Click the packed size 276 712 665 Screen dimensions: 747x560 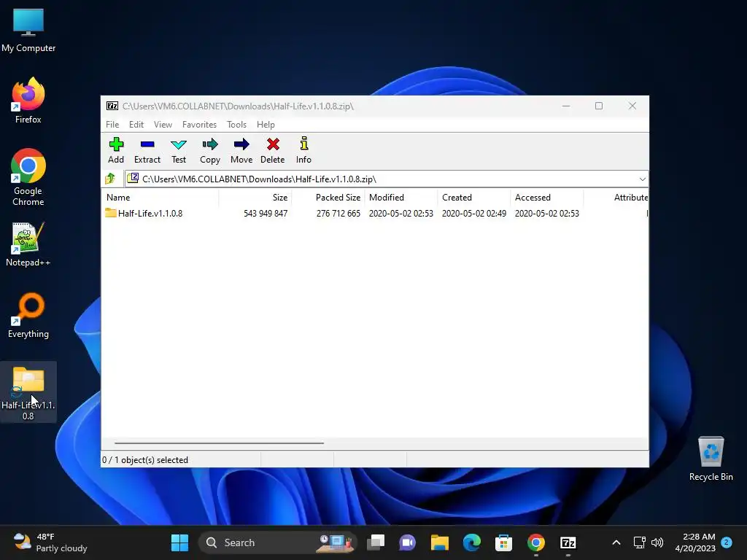click(x=338, y=214)
